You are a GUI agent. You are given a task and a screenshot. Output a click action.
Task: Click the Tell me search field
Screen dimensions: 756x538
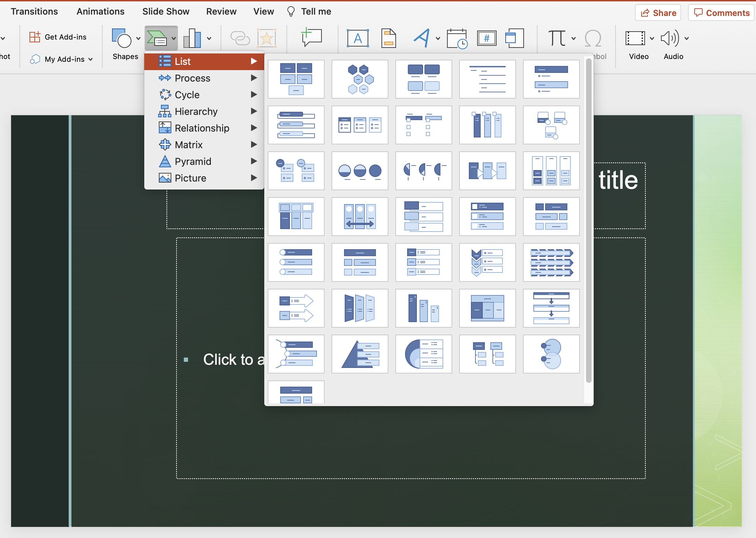(309, 11)
